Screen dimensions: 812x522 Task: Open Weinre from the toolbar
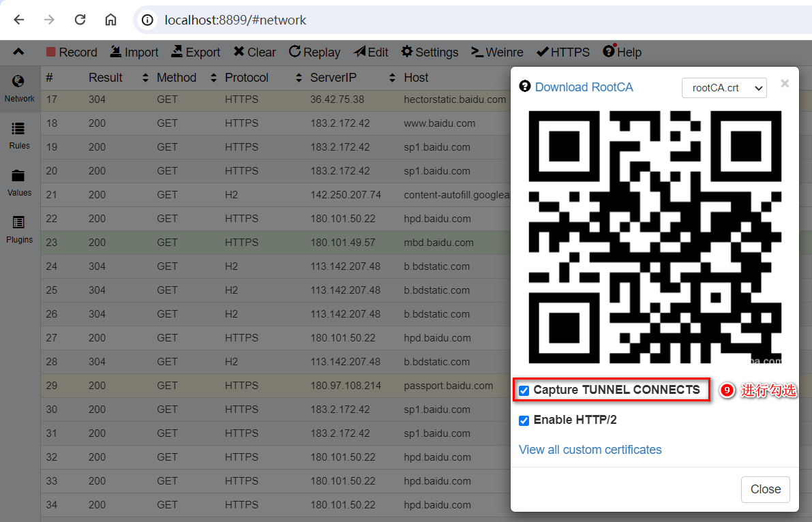pos(477,52)
